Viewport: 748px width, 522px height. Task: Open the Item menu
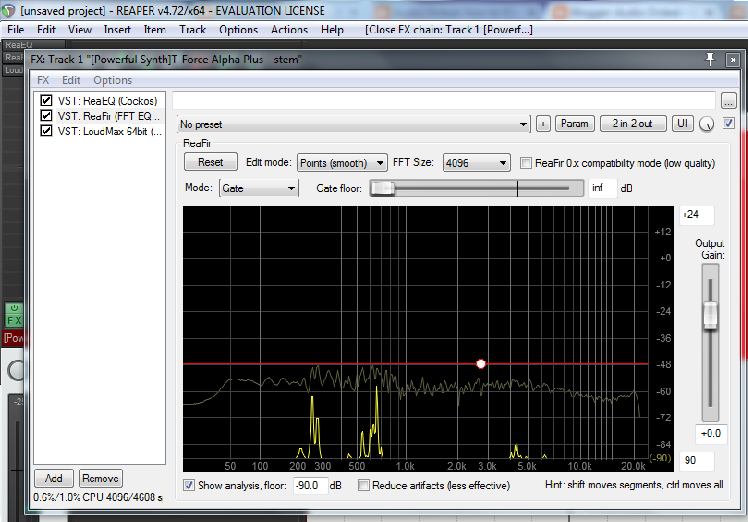[x=155, y=30]
